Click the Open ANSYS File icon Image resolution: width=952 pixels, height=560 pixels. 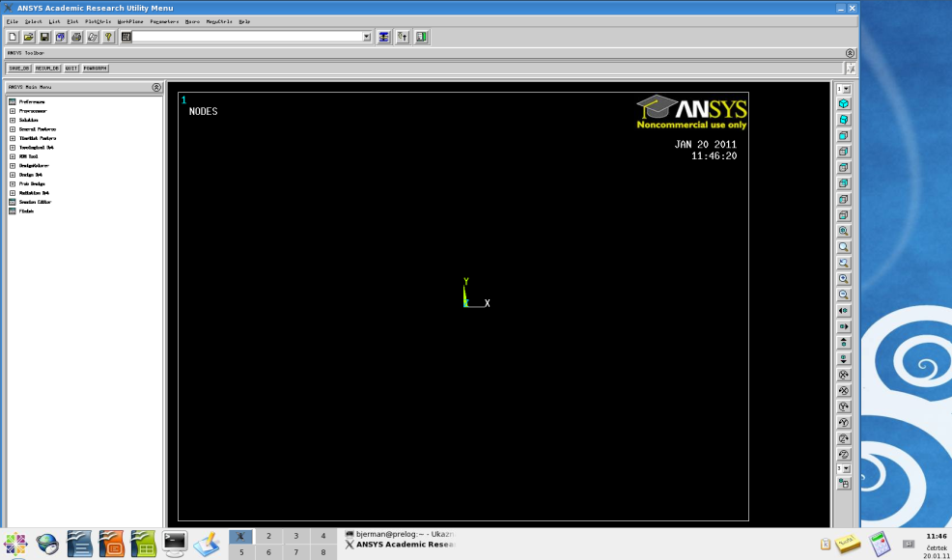tap(28, 36)
